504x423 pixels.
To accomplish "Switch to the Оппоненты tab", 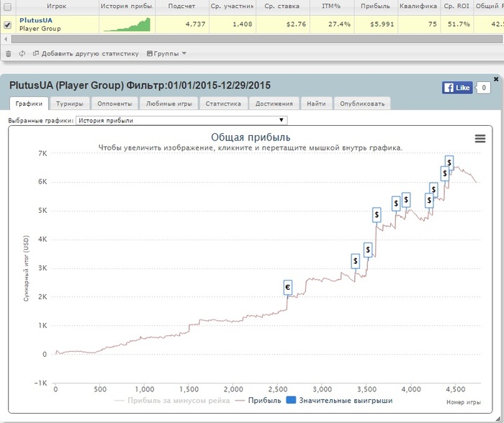I will [x=114, y=104].
